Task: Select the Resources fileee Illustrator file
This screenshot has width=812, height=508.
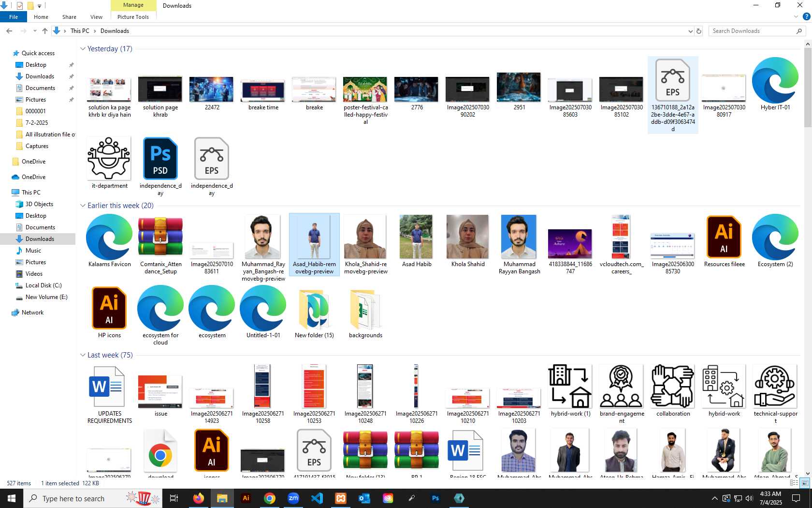Action: click(724, 237)
